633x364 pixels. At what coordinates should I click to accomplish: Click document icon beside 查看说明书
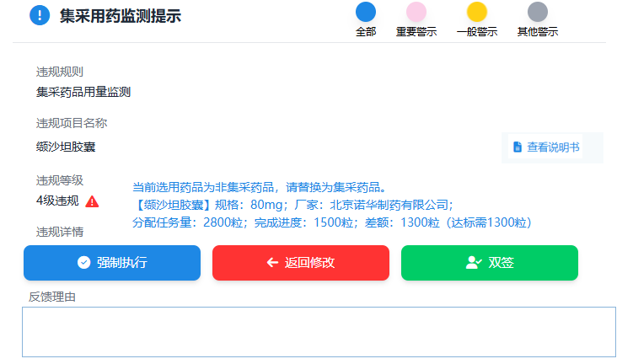click(x=518, y=147)
